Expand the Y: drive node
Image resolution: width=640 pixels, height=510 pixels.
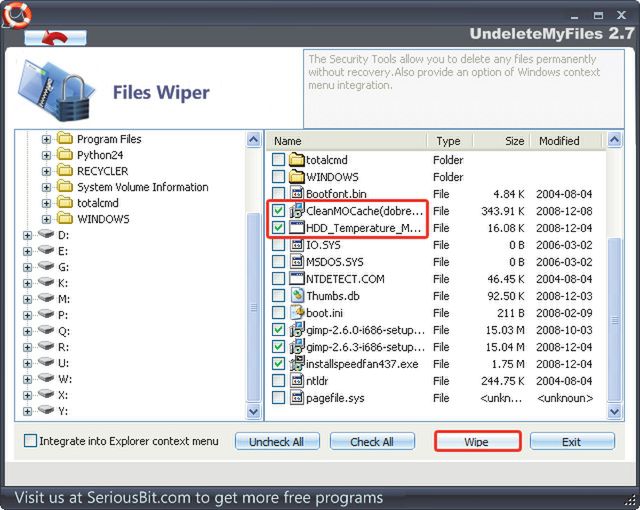pyautogui.click(x=27, y=411)
